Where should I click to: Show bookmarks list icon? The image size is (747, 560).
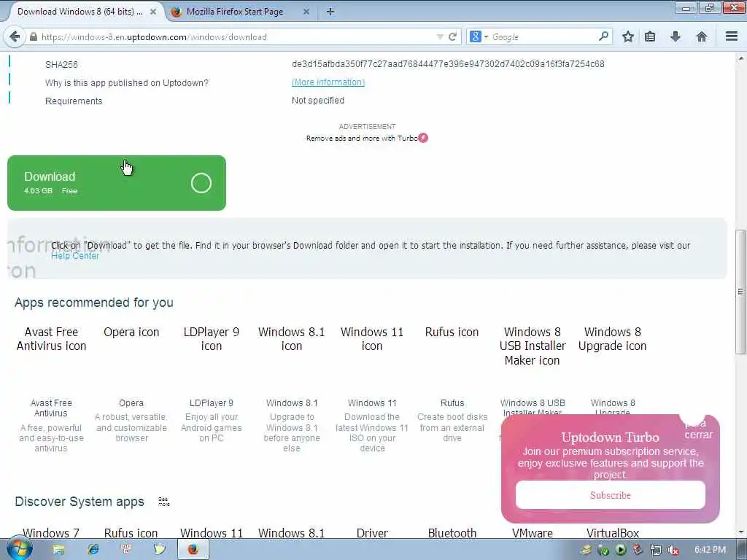click(x=650, y=36)
